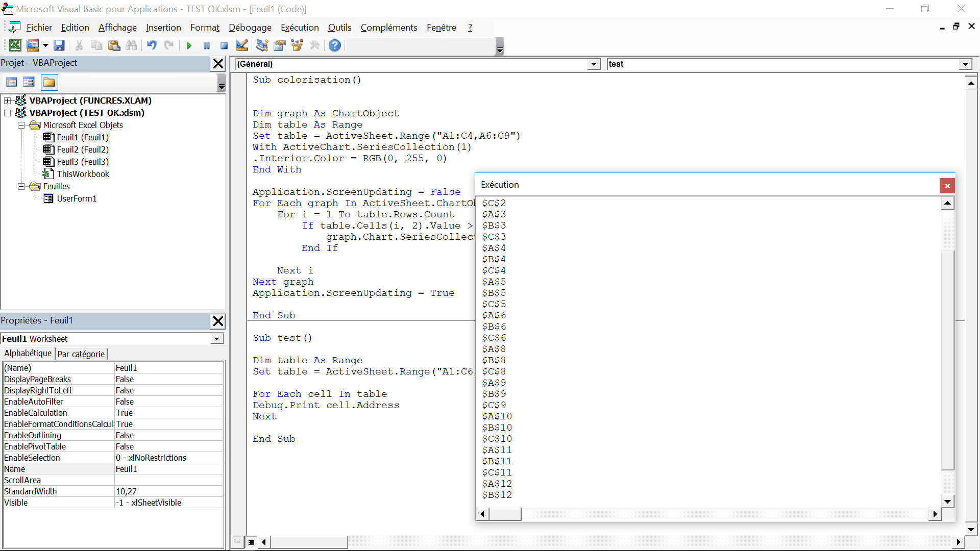Viewport: 980px width, 551px height.
Task: Click the View Code icon in the Project panel
Action: (12, 82)
